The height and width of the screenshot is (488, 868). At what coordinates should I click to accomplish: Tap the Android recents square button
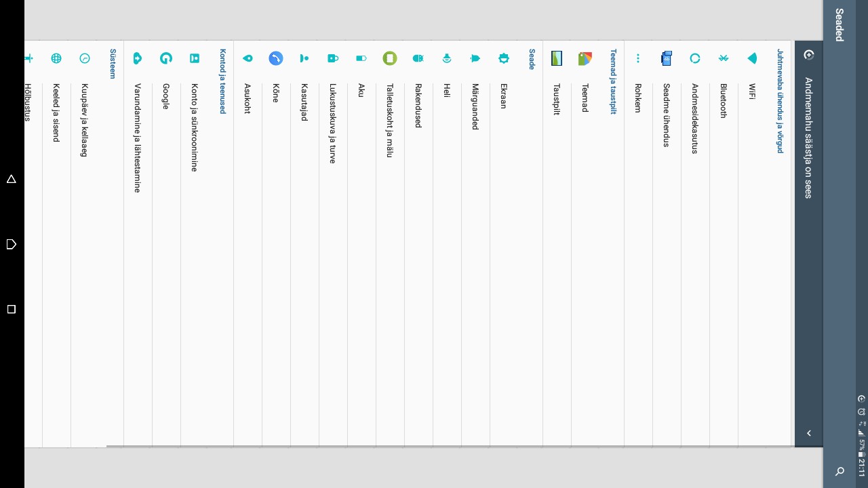11,309
